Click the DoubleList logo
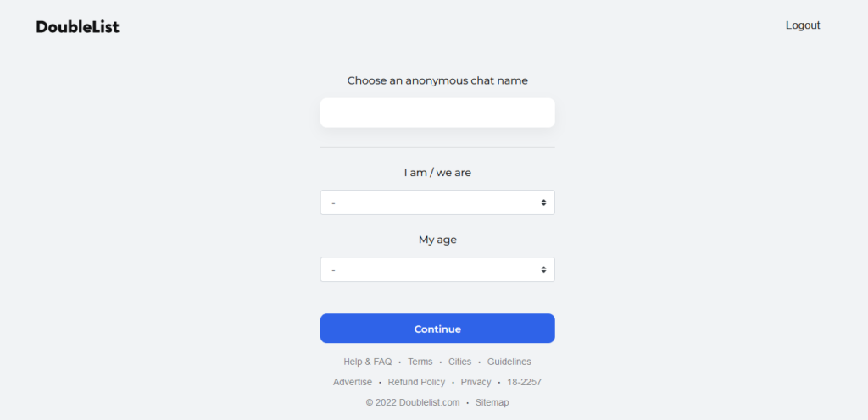 pos(77,26)
